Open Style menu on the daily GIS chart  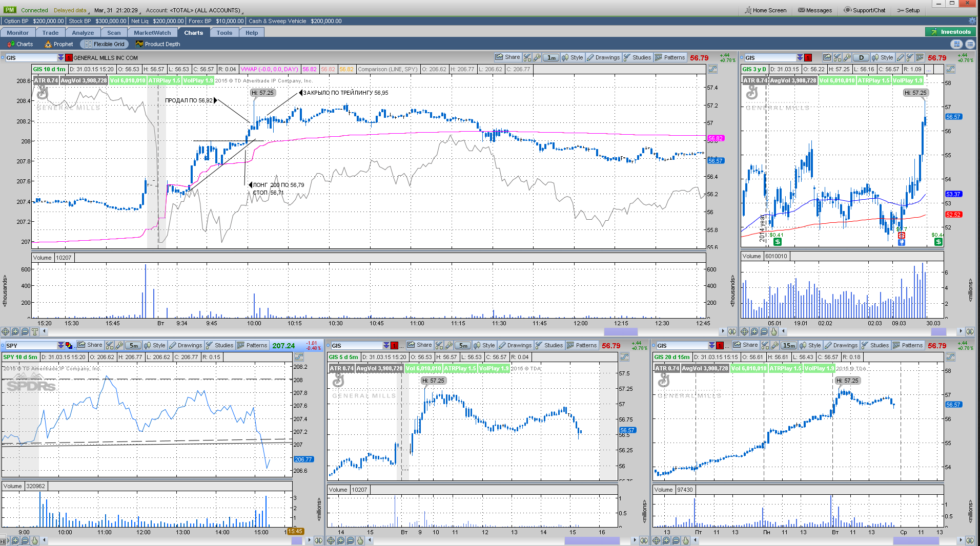point(882,57)
